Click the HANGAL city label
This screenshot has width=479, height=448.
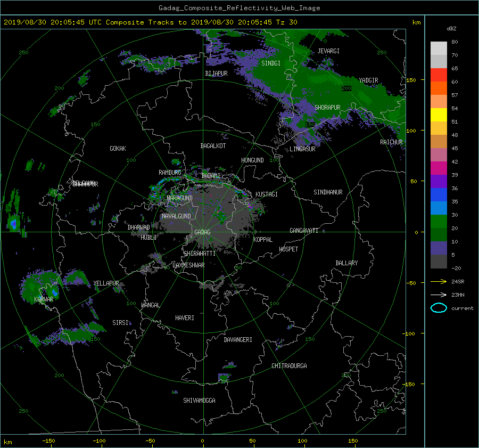pos(150,305)
